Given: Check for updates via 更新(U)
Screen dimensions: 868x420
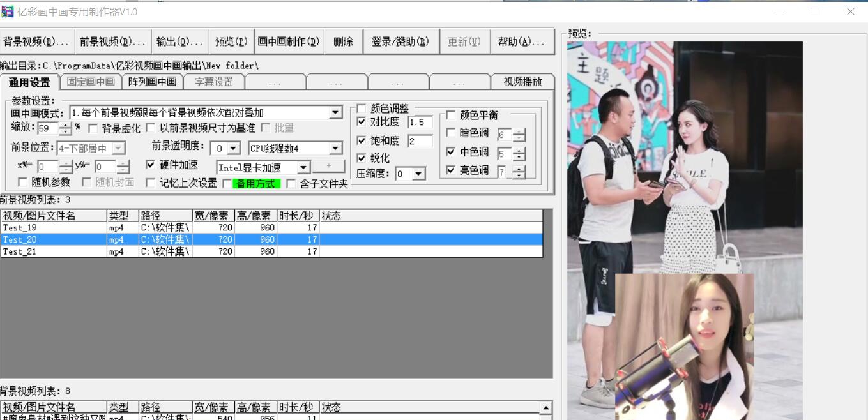Looking at the screenshot, I should tap(464, 41).
